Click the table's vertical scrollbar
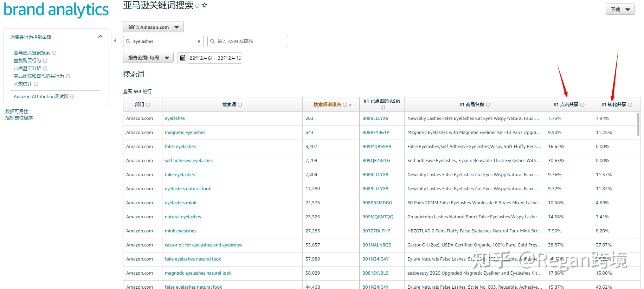The height and width of the screenshot is (289, 644). pyautogui.click(x=638, y=124)
